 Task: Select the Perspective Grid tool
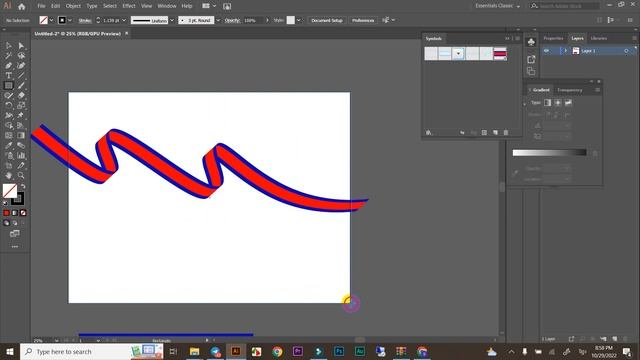click(x=21, y=125)
